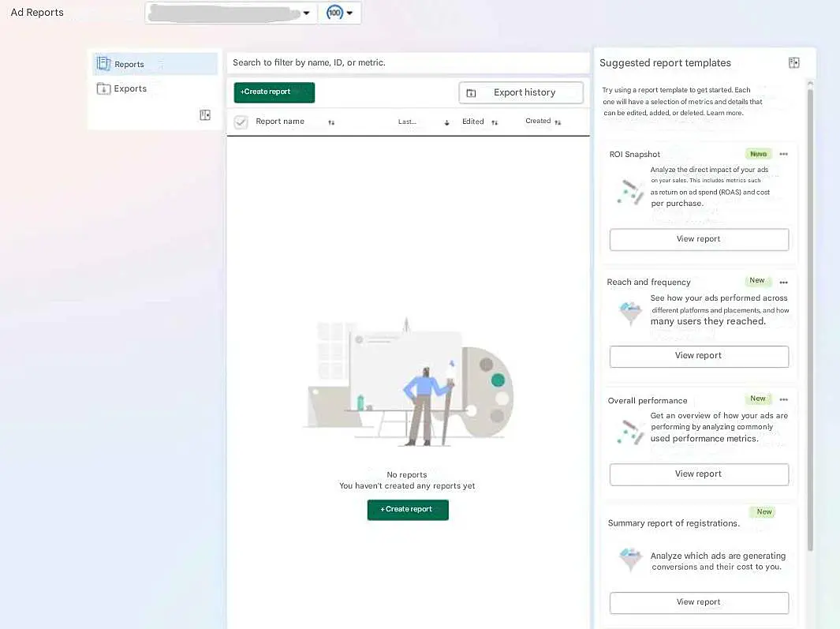This screenshot has width=840, height=629.
Task: Click the search filter field
Action: (x=407, y=62)
